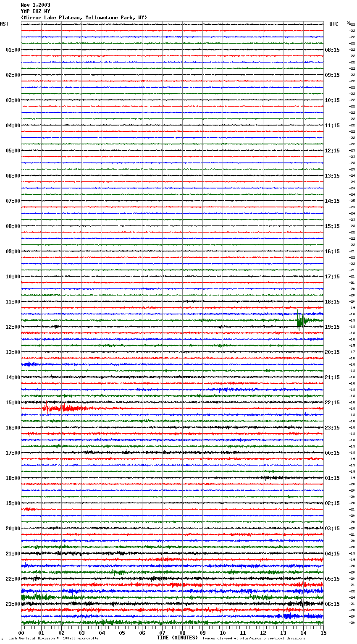This screenshot has height=644, width=357.
Task: Click the 04:15 UTC time label
Action: click(332, 554)
